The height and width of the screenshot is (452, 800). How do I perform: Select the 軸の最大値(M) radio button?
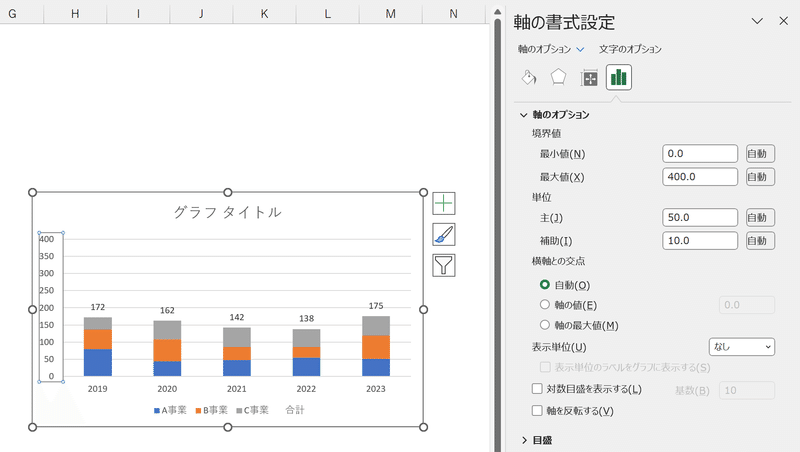click(x=545, y=325)
